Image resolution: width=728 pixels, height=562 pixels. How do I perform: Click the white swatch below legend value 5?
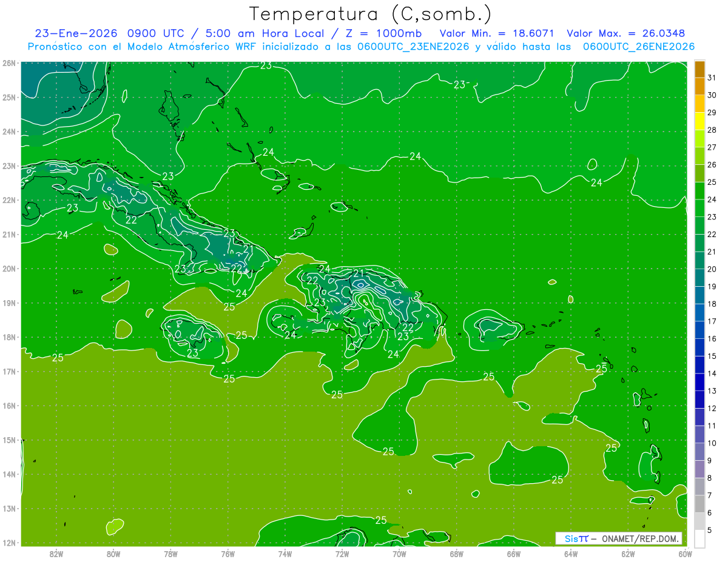click(x=699, y=538)
